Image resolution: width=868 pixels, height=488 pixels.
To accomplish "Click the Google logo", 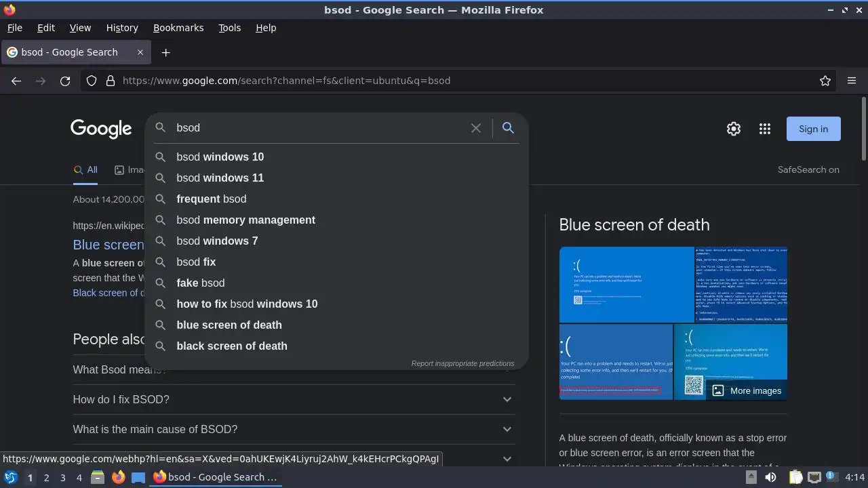I will pyautogui.click(x=101, y=129).
